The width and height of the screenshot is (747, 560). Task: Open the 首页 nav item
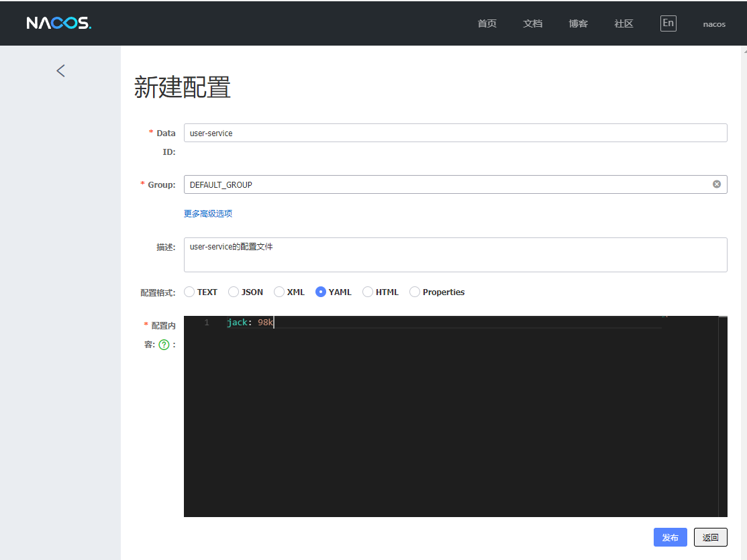pos(487,24)
